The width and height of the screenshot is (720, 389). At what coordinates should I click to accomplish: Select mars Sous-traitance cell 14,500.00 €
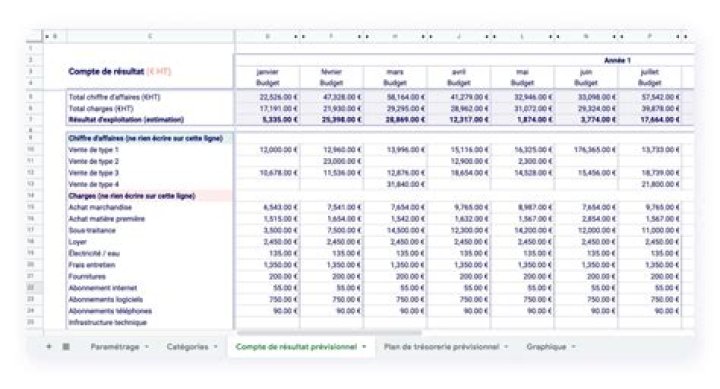click(395, 230)
